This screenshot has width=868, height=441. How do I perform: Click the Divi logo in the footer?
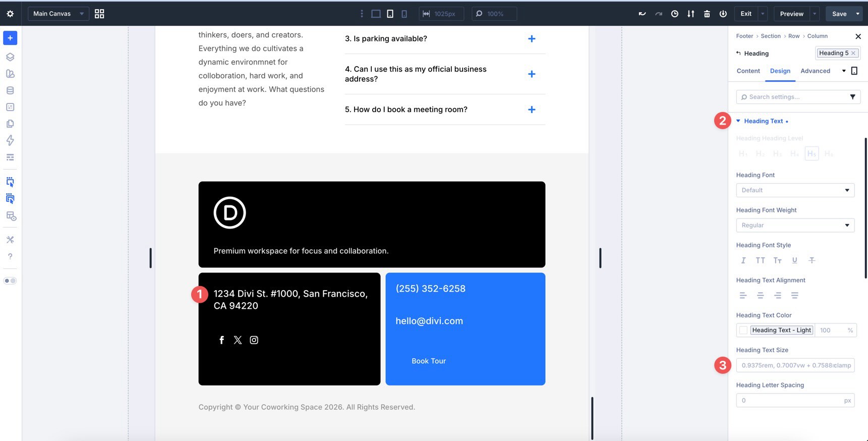click(229, 212)
